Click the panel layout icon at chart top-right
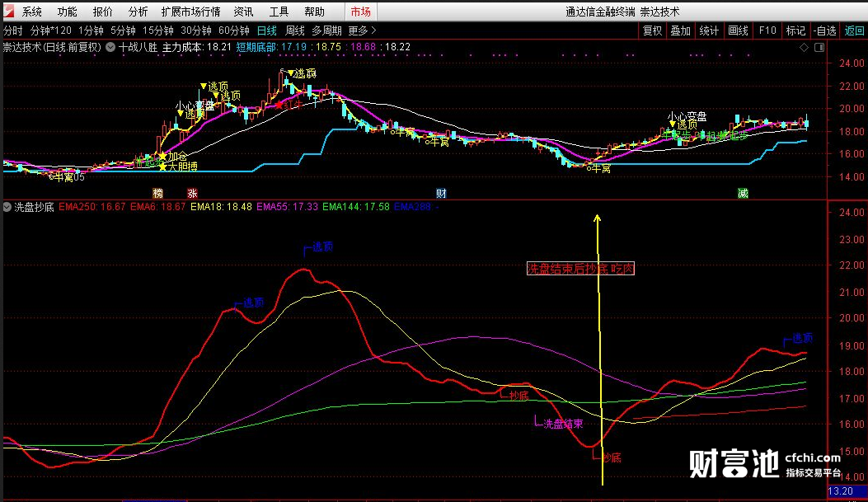The image size is (868, 502). click(819, 48)
